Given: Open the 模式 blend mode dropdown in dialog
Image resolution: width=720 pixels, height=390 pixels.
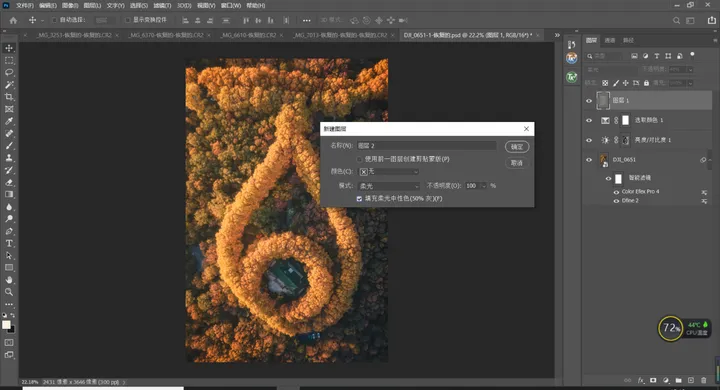Looking at the screenshot, I should point(388,186).
